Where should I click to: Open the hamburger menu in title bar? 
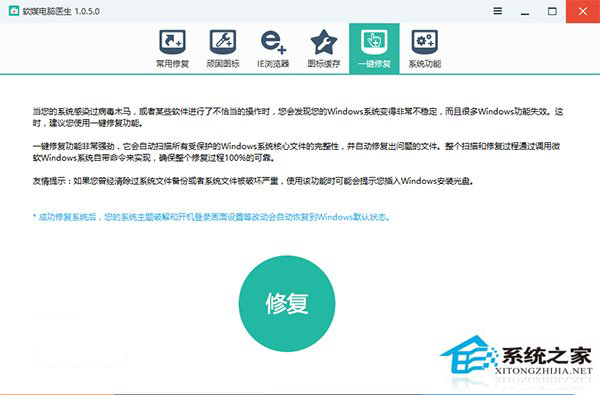coord(497,11)
